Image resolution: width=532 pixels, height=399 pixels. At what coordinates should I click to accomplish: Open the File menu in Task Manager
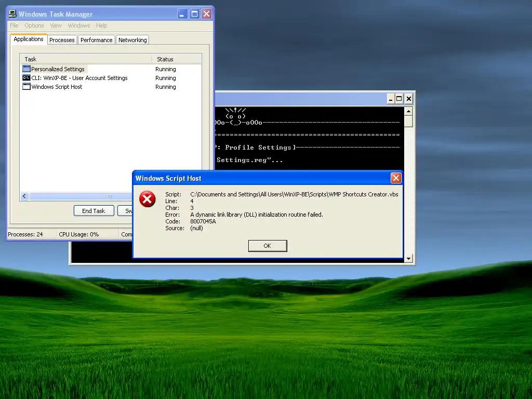14,25
